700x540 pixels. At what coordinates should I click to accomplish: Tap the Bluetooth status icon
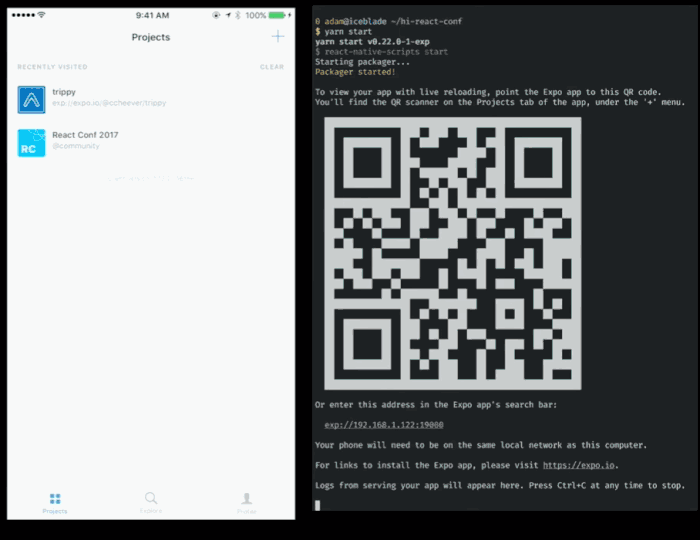238,15
